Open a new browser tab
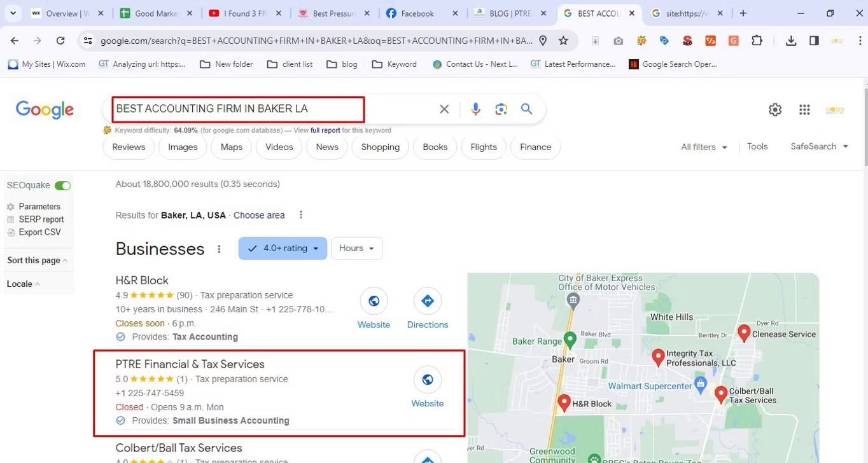The image size is (868, 463). 743,13
